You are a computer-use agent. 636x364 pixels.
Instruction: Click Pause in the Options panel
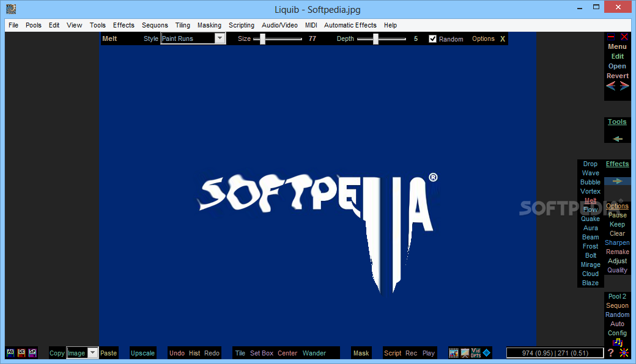point(617,215)
